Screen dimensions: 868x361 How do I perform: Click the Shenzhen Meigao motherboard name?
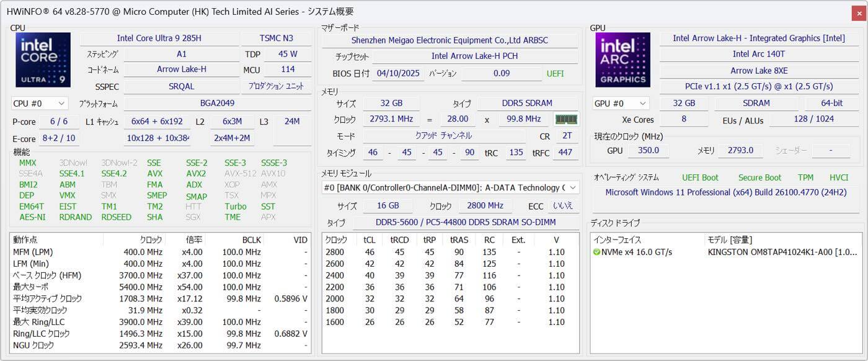click(x=449, y=40)
